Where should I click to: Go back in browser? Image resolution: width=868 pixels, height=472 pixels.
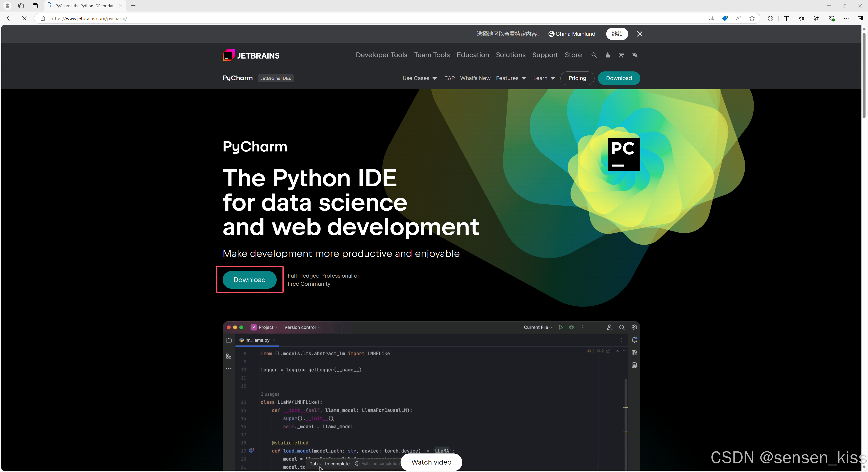[9, 18]
